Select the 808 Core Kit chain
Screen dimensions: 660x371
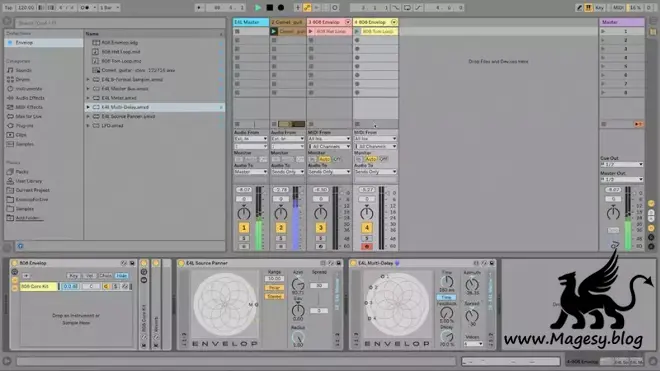[39, 286]
